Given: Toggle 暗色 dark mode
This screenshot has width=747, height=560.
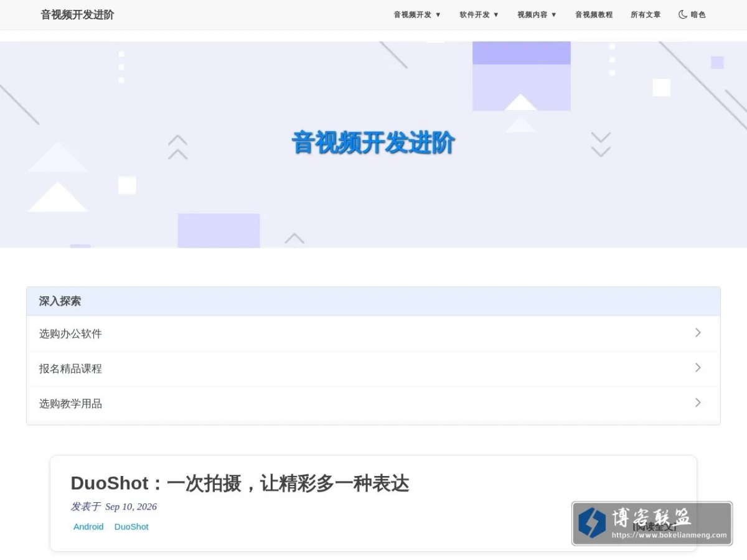Looking at the screenshot, I should (692, 15).
